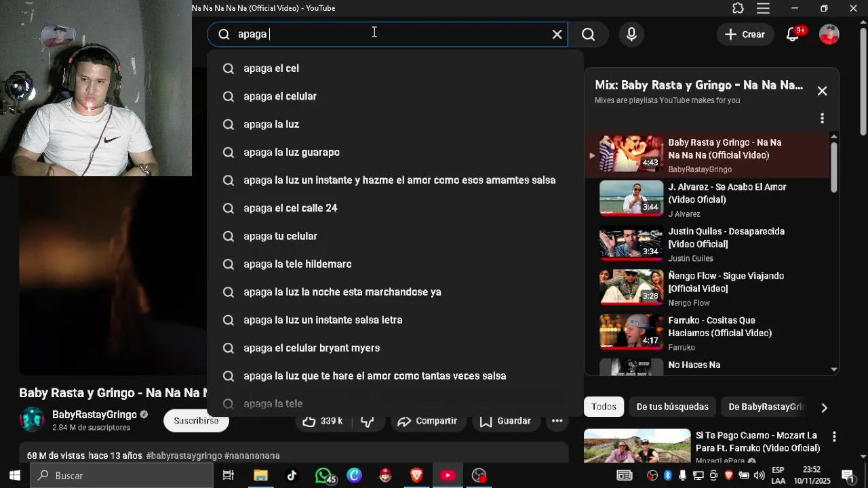The image size is (868, 488).
Task: Open options for 'Si Te Pego Cuerno' recommendation
Action: tap(834, 437)
